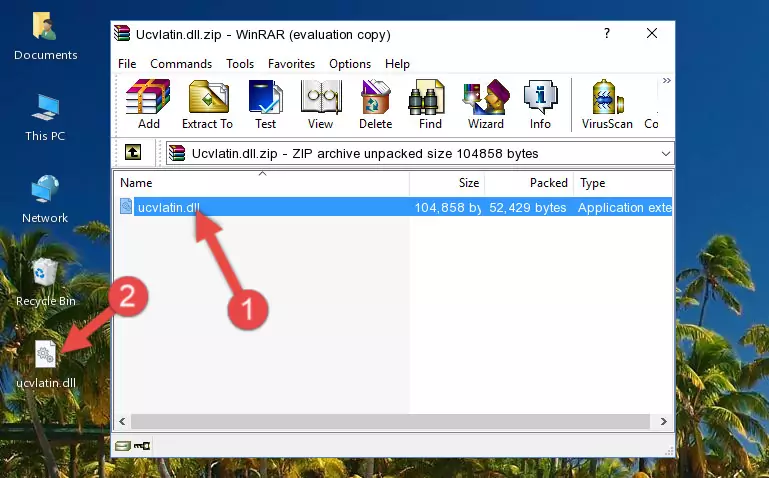Show archive Info
769x478 pixels.
pos(540,104)
